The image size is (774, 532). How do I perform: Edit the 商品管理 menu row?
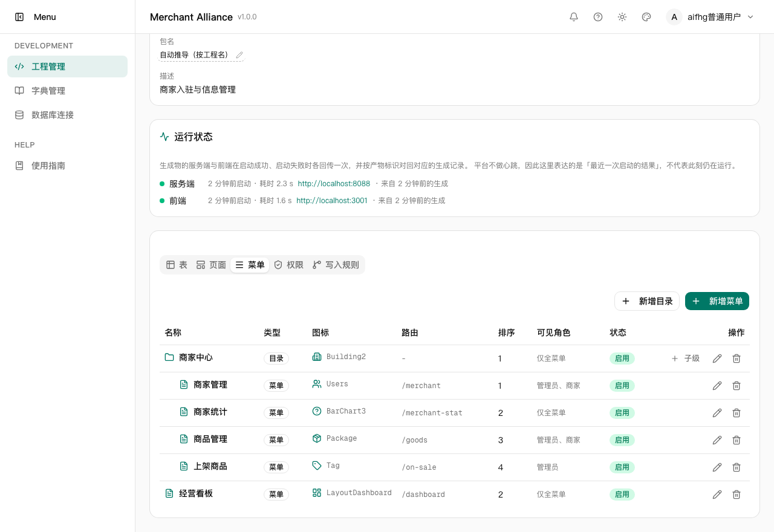pyautogui.click(x=717, y=440)
